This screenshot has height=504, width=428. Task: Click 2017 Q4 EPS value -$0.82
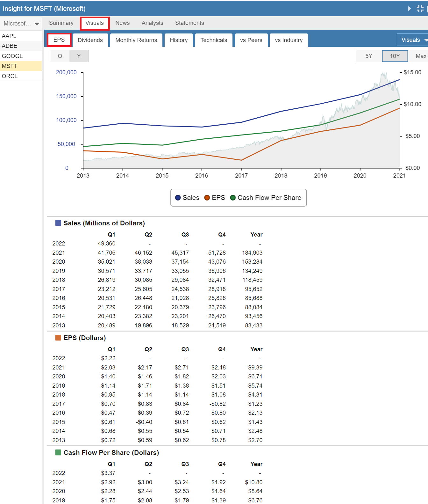click(218, 404)
